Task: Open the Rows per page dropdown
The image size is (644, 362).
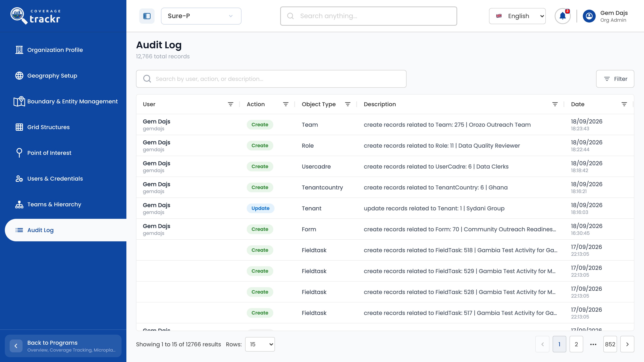Action: 260,344
